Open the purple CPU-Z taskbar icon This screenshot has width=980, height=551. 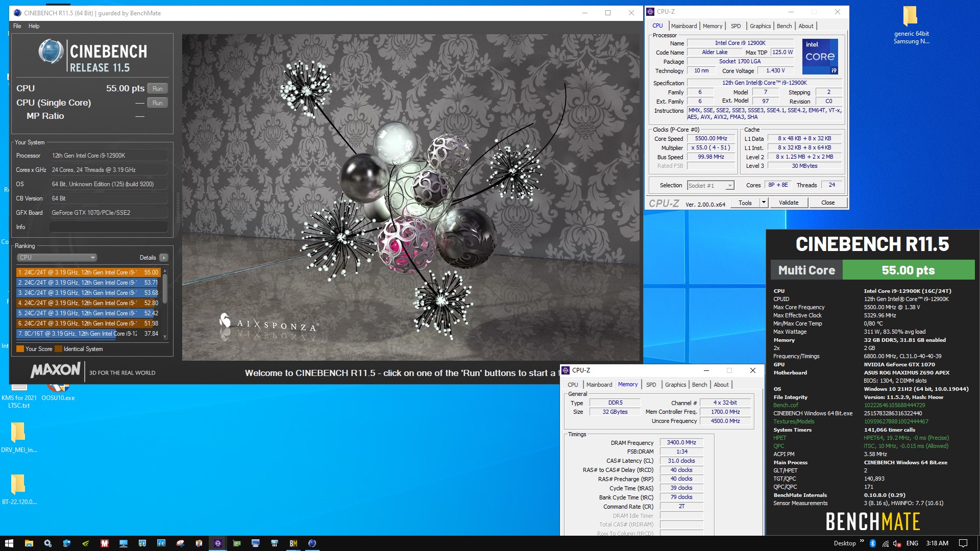217,543
